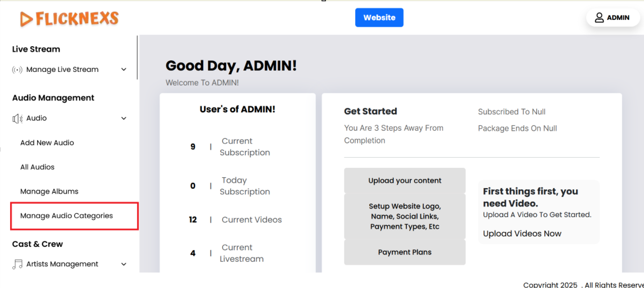Viewport: 644px width, 288px height.
Task: Click Upload your content step
Action: 404,180
